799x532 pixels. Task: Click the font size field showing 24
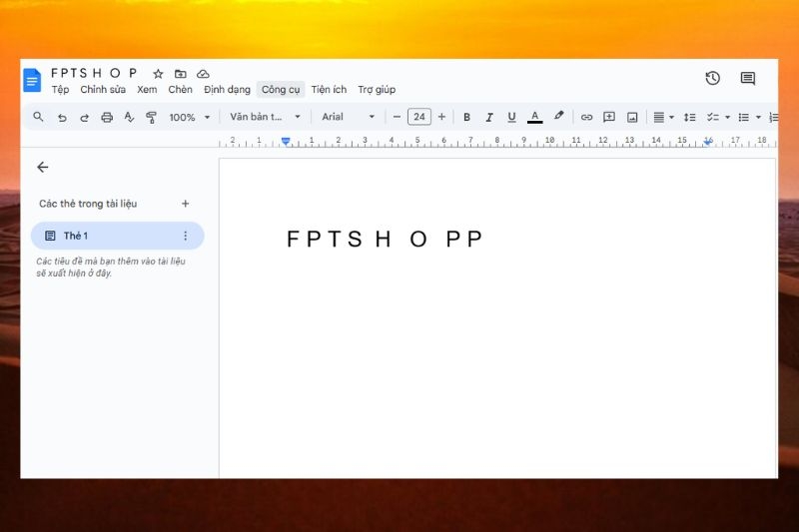419,117
